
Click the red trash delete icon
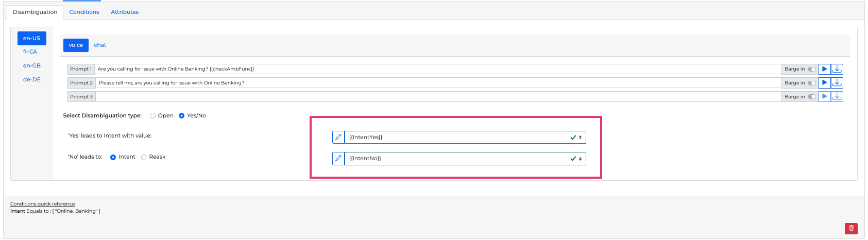tap(851, 228)
